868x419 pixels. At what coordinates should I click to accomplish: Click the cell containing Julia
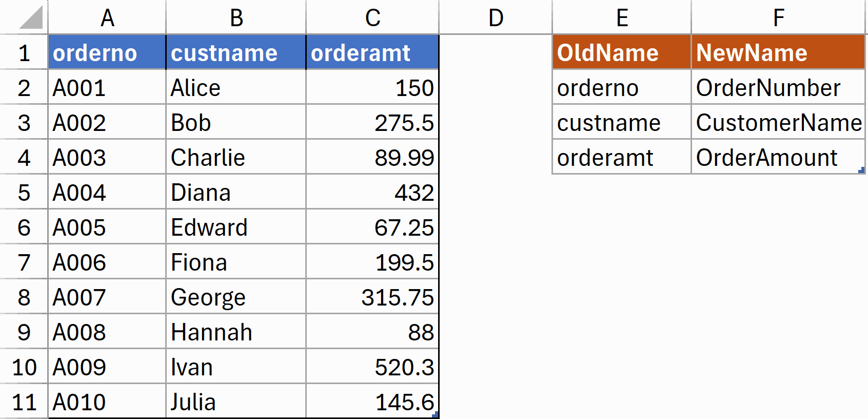point(236,402)
